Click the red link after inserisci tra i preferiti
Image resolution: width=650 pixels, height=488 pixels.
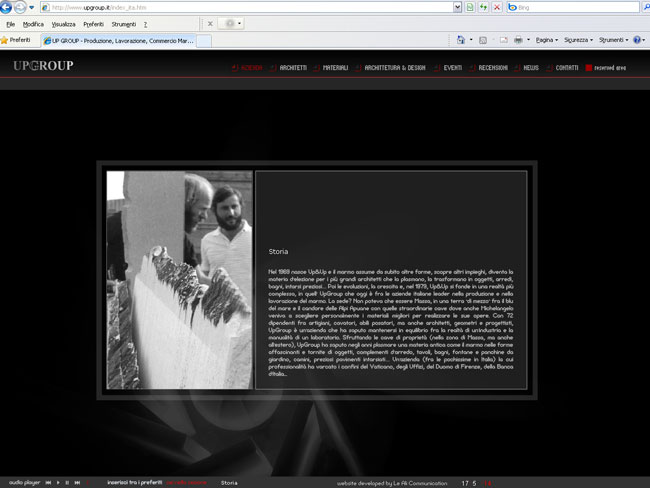coord(186,483)
